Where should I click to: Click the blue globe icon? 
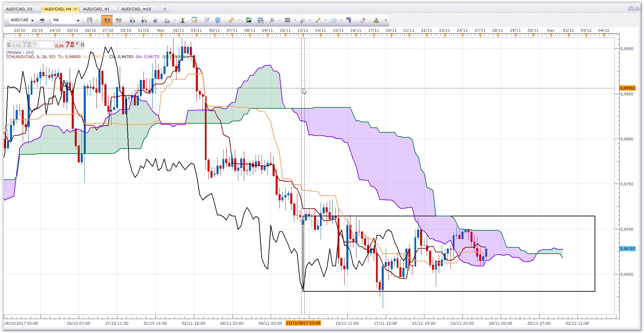(218, 20)
